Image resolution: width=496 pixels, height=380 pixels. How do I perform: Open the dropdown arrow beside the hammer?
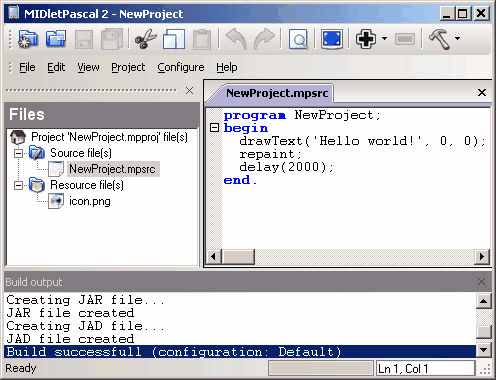457,39
